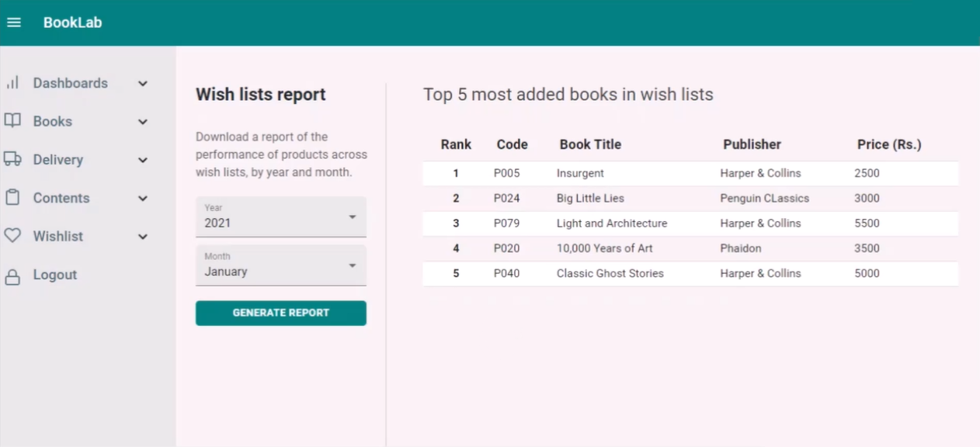The image size is (980, 447).
Task: Expand the Dashboards menu chevron
Action: point(143,84)
